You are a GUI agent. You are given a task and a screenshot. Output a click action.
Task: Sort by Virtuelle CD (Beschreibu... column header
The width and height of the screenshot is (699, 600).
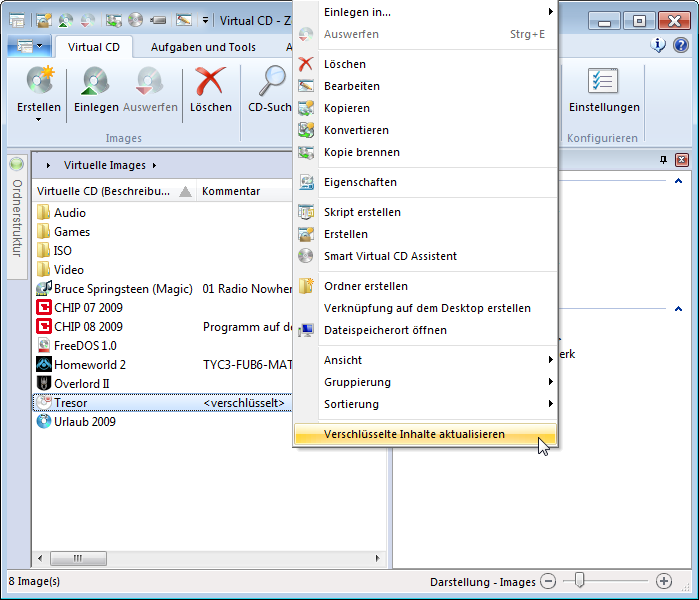pyautogui.click(x=114, y=191)
